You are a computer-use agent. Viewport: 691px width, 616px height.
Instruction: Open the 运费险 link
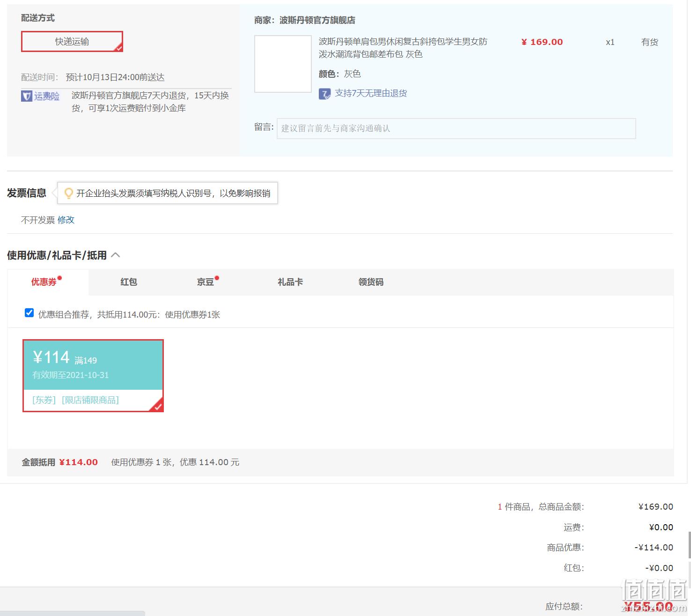coord(47,96)
